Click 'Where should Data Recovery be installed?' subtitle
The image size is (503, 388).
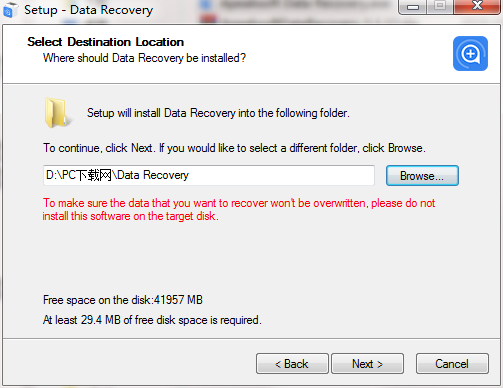coord(144,58)
